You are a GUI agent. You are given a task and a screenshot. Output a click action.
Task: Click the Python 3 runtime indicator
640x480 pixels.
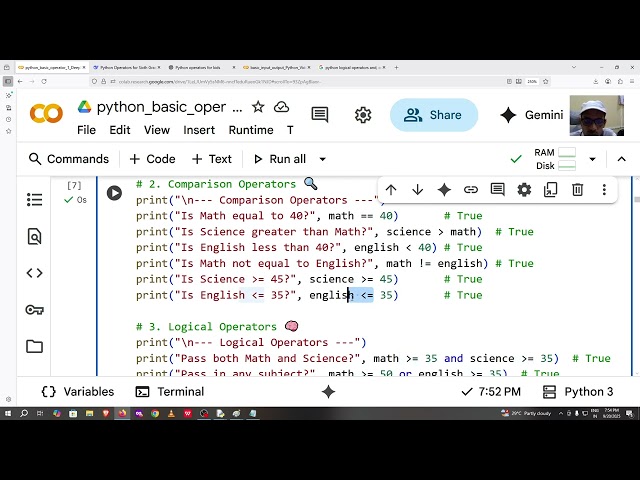click(578, 392)
